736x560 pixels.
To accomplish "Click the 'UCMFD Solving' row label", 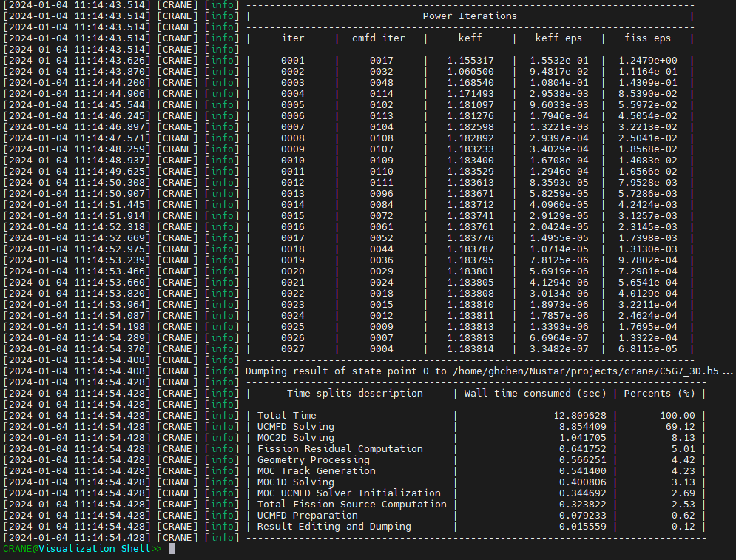I will tap(296, 427).
